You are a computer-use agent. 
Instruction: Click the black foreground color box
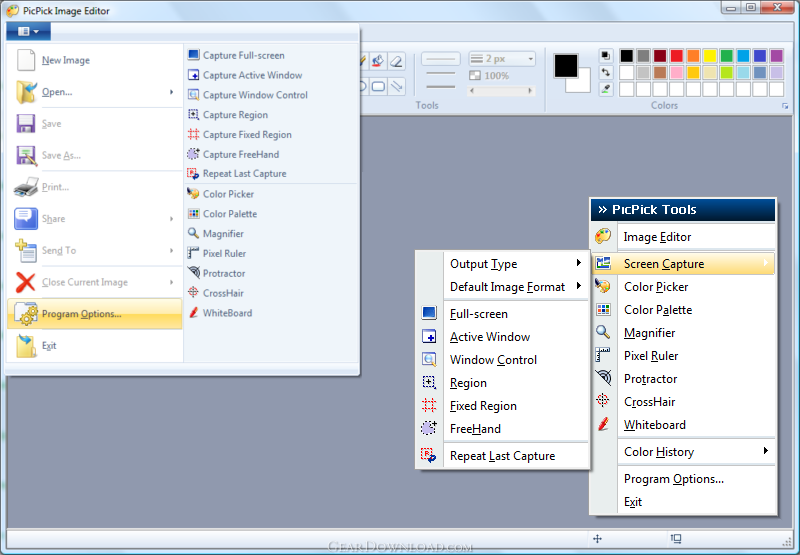(x=566, y=65)
